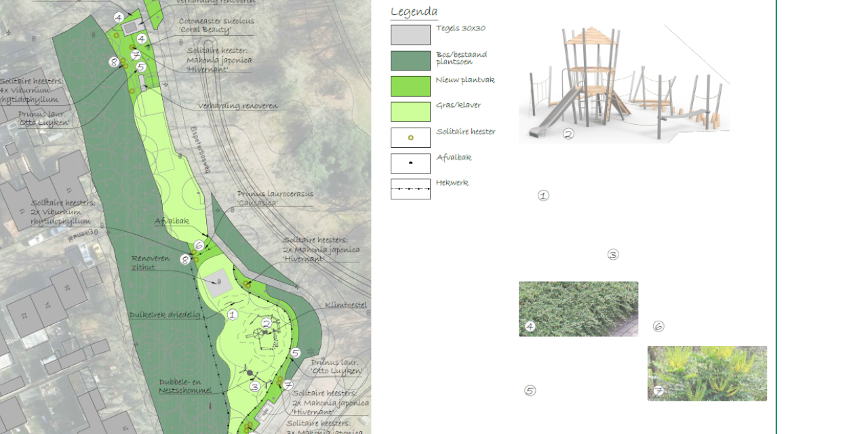Click the Klimtoestel label on the map
The image size is (868, 434).
coord(346,305)
